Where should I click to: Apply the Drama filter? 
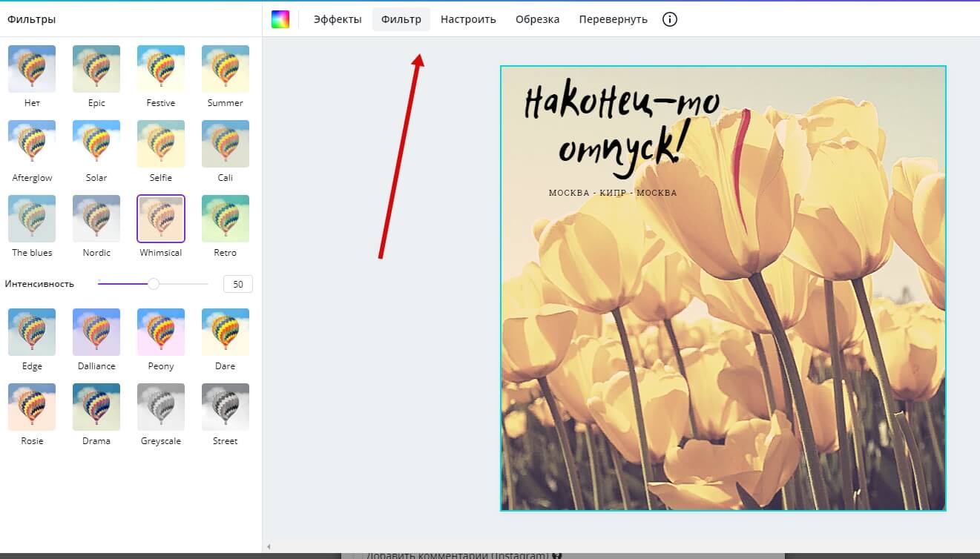click(x=96, y=407)
